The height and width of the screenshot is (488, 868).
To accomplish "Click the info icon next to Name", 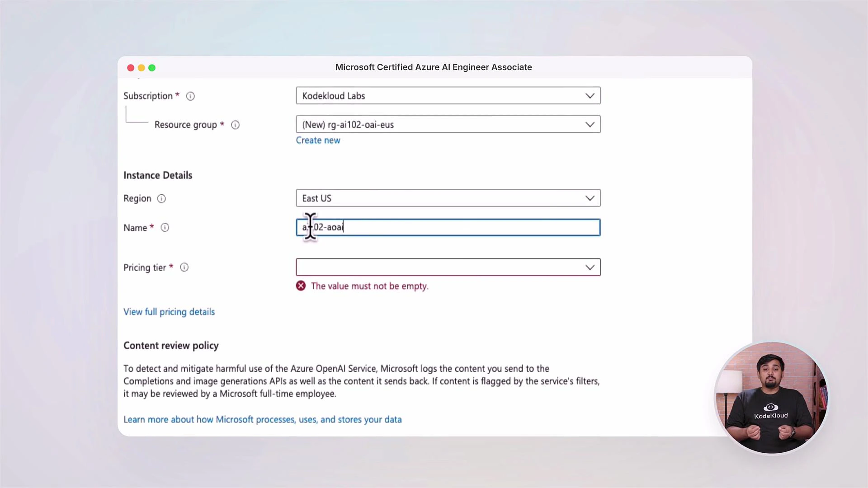I will click(x=165, y=227).
